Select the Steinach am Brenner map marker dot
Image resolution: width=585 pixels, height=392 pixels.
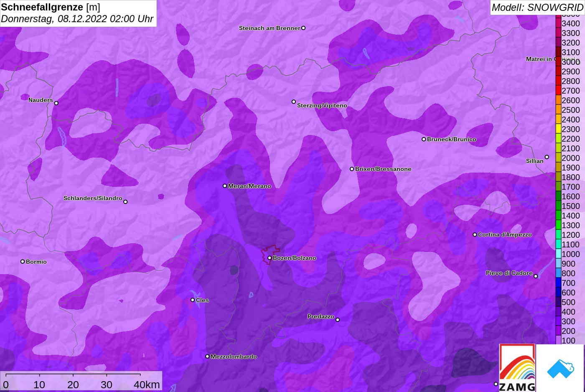point(303,28)
